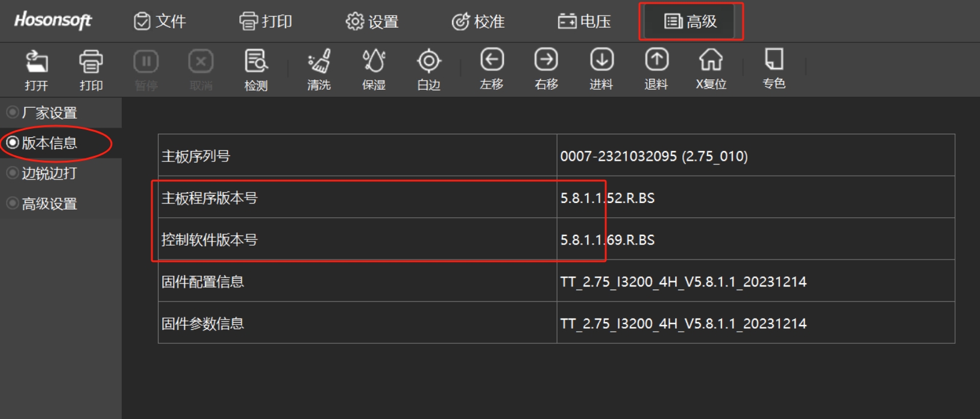Click the 打印 (Print) toolbar icon

pos(91,69)
